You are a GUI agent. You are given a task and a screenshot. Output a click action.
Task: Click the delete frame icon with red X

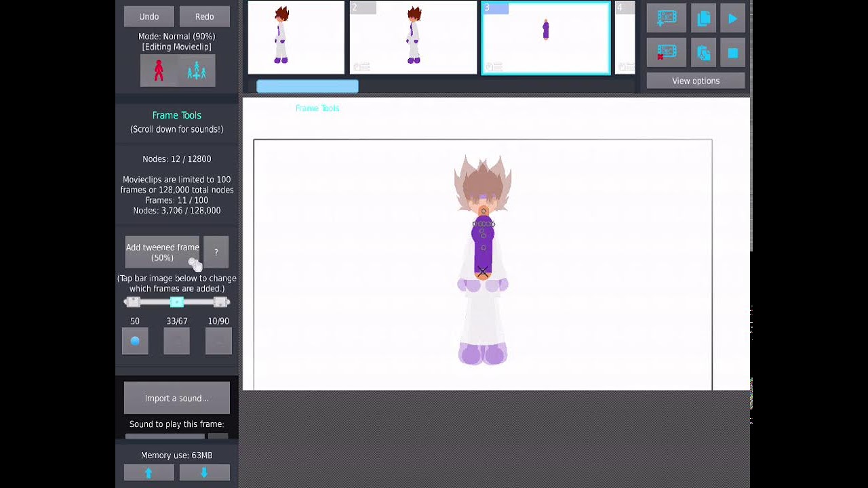tap(666, 53)
